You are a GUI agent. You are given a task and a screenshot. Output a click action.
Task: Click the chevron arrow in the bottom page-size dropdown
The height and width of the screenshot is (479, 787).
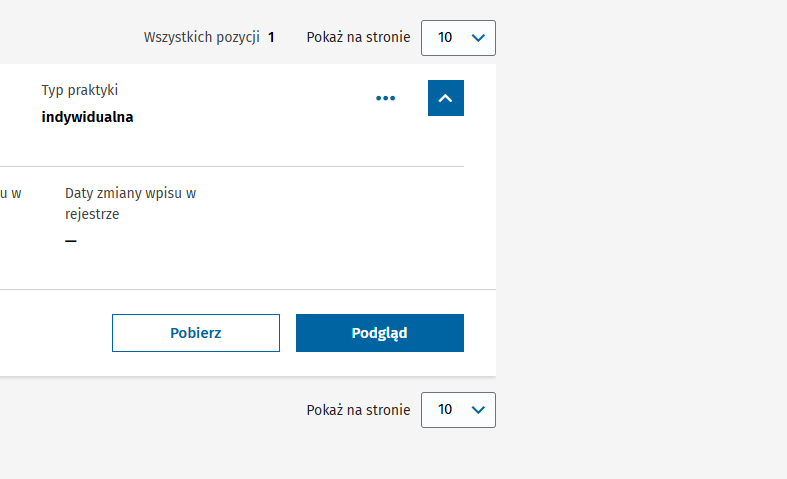click(478, 410)
